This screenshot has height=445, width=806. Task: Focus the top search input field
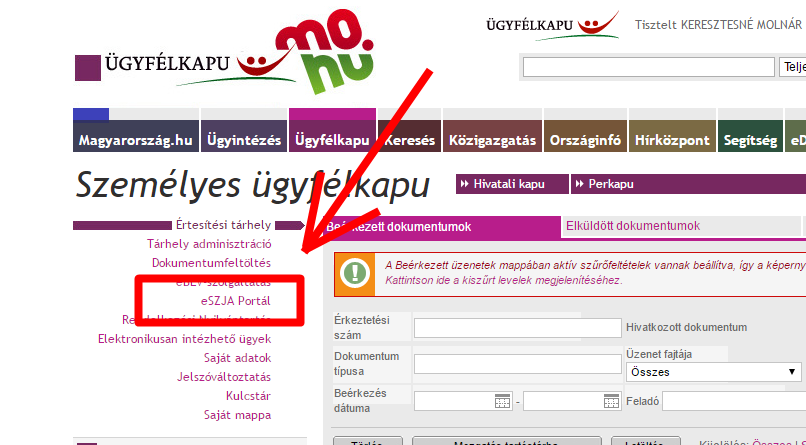click(649, 67)
